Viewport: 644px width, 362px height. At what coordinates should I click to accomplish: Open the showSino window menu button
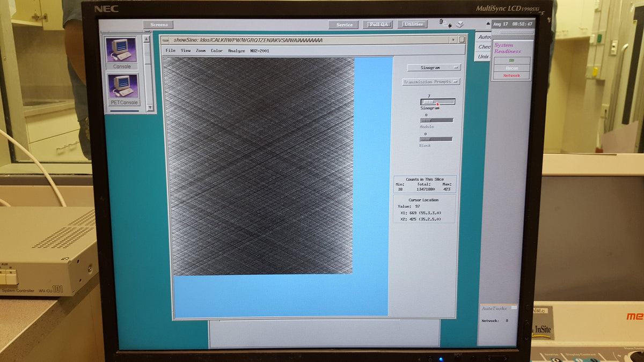pos(165,40)
